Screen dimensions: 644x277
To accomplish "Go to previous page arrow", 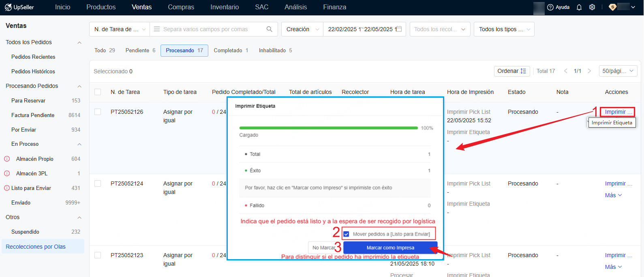I will click(566, 71).
